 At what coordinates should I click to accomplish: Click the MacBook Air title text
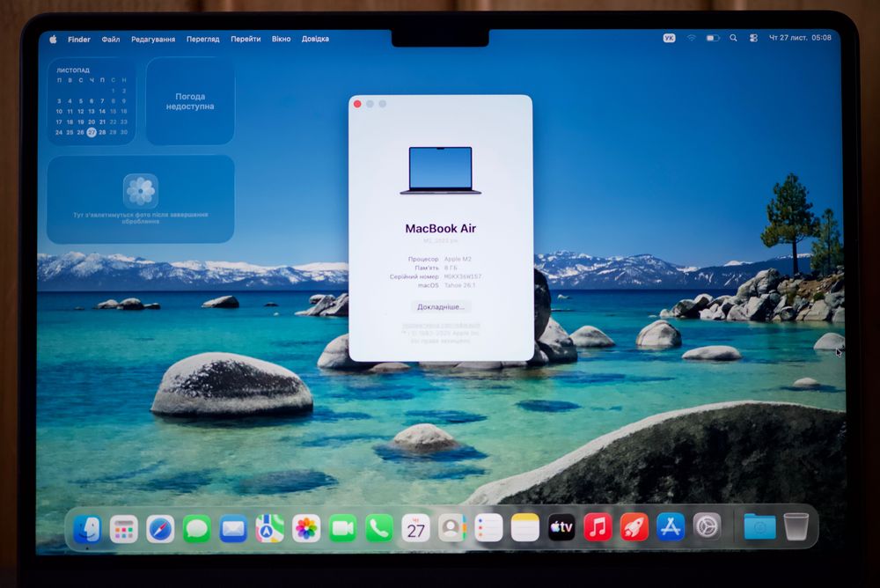coord(441,229)
